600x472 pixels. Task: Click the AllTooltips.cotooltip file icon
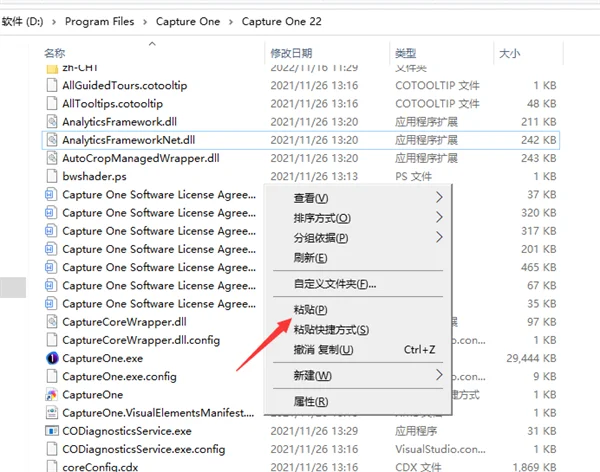[x=52, y=104]
